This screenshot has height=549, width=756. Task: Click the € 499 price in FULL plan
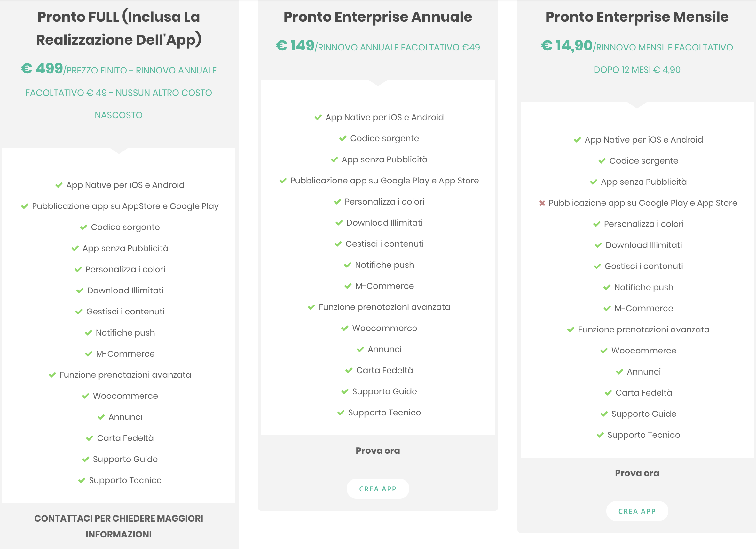click(x=42, y=68)
